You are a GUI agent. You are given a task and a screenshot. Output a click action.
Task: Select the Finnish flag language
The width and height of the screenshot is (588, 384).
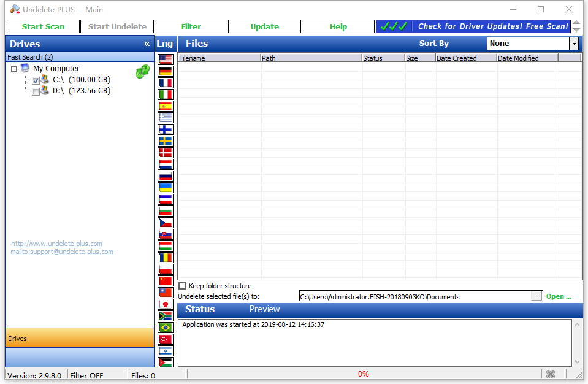pos(166,129)
